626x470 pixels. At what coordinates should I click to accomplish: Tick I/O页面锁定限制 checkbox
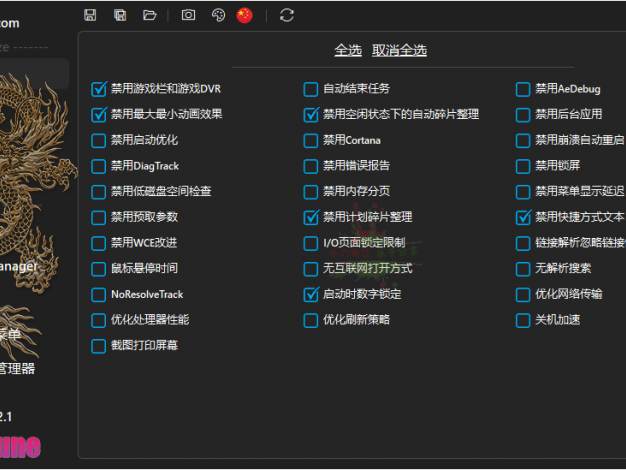point(311,243)
